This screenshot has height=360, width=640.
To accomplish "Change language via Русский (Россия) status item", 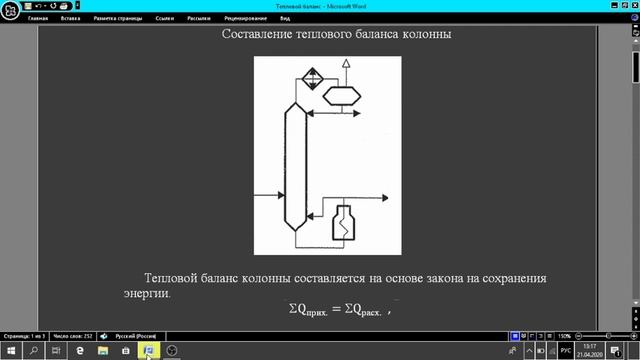I will pos(136,336).
